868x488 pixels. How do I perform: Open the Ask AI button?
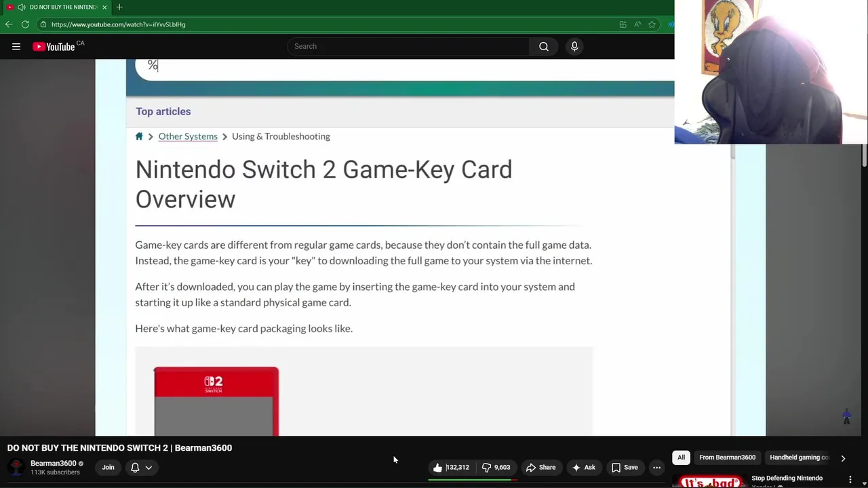(583, 468)
